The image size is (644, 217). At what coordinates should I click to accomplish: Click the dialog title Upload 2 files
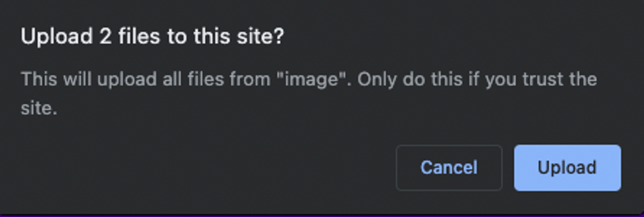[151, 35]
